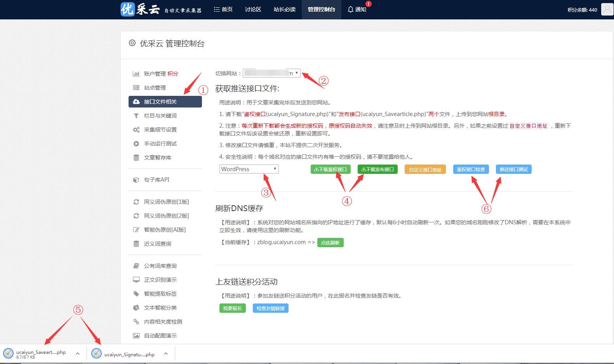
Task: Click the red 积分 link in sidebar
Action: pos(173,74)
